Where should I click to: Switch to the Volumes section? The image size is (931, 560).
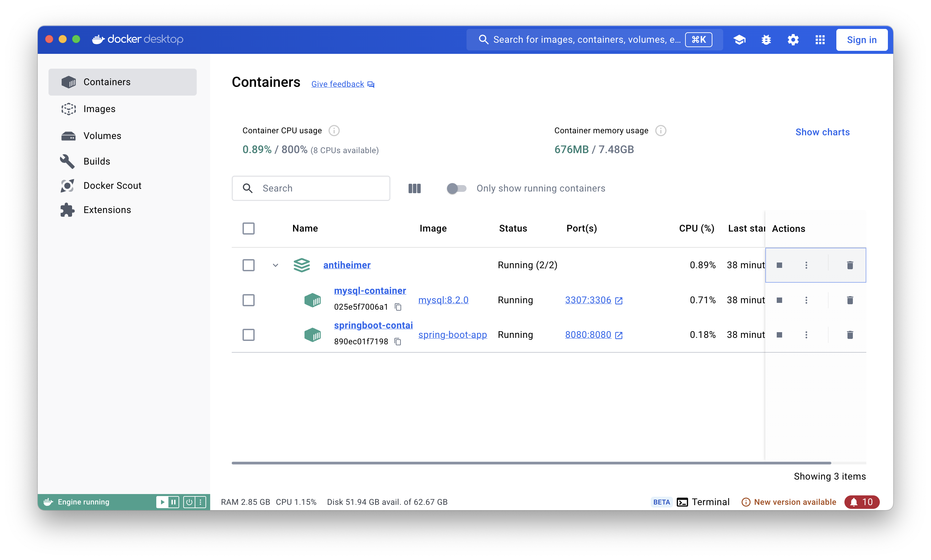point(102,136)
